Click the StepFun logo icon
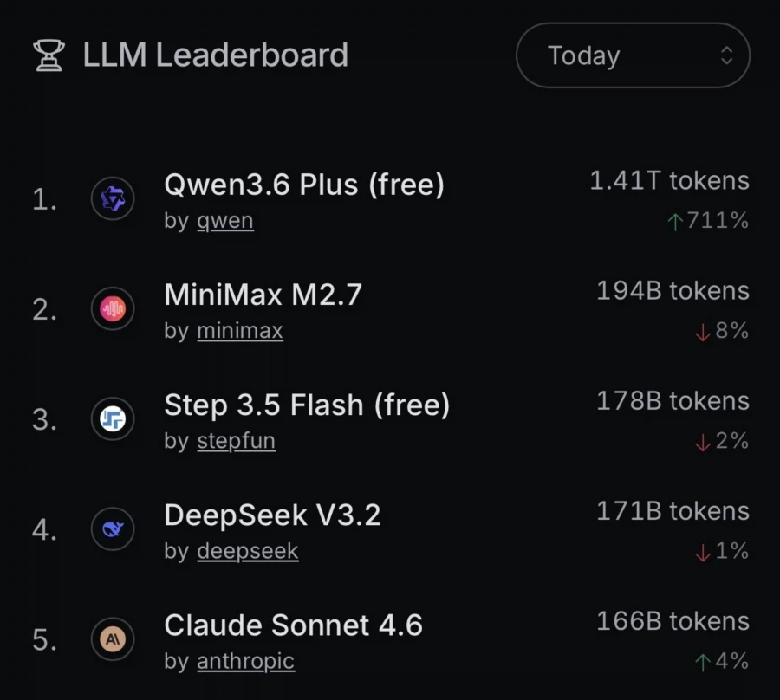The width and height of the screenshot is (780, 700). tap(113, 419)
